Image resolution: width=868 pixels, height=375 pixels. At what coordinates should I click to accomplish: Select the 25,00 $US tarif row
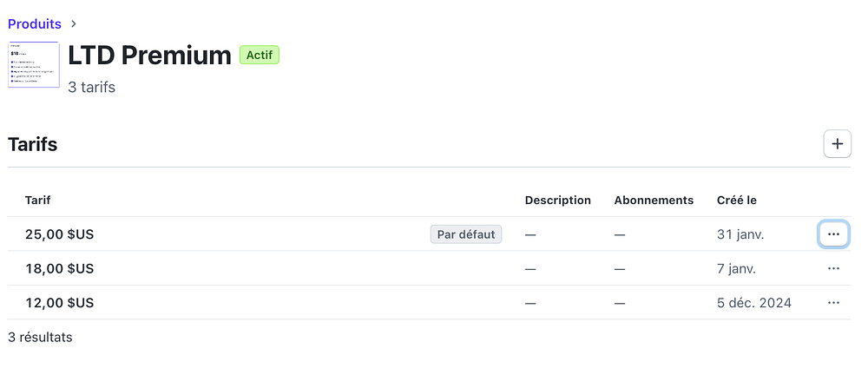60,234
